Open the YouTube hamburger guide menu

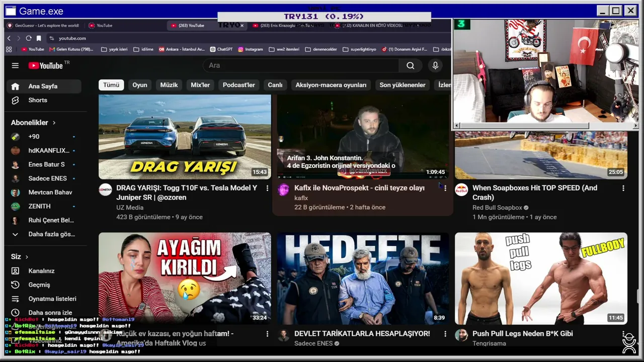[x=15, y=65]
